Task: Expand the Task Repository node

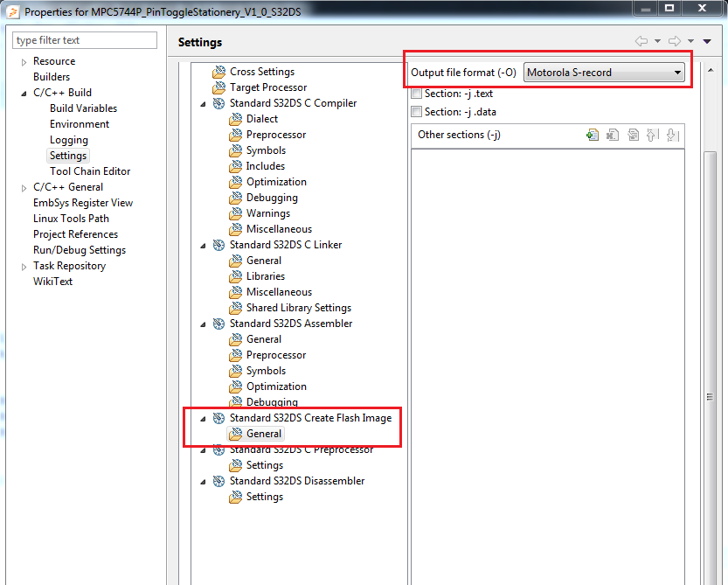Action: click(24, 266)
